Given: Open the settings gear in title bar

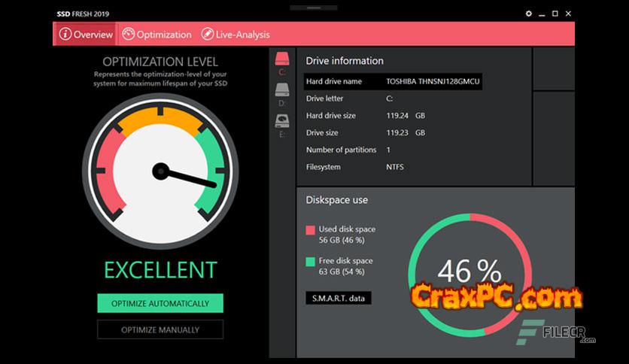Looking at the screenshot, I should tap(529, 14).
